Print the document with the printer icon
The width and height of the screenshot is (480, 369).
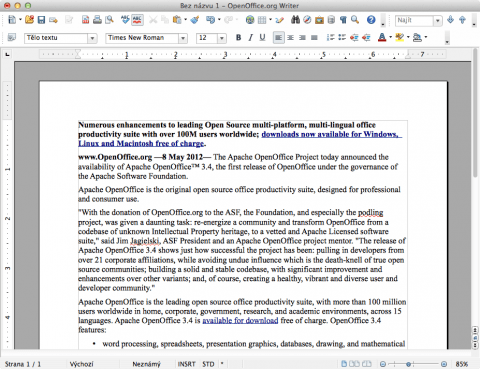click(x=97, y=20)
